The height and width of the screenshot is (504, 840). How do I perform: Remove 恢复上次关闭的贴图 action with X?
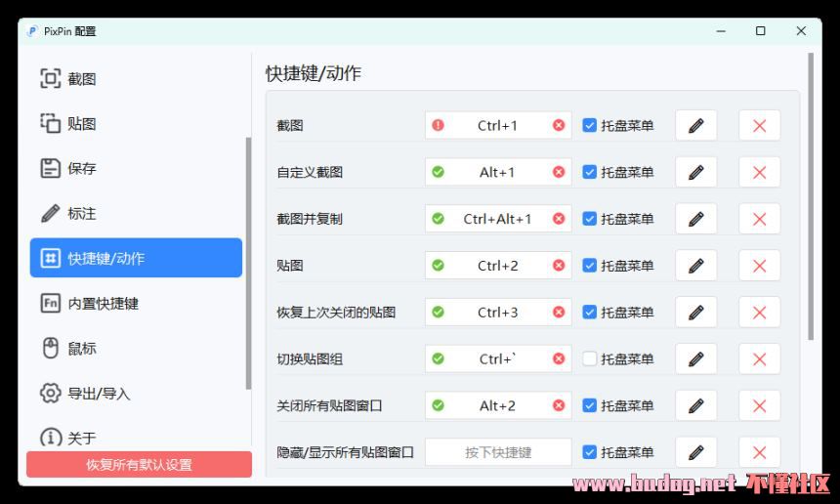coord(759,313)
